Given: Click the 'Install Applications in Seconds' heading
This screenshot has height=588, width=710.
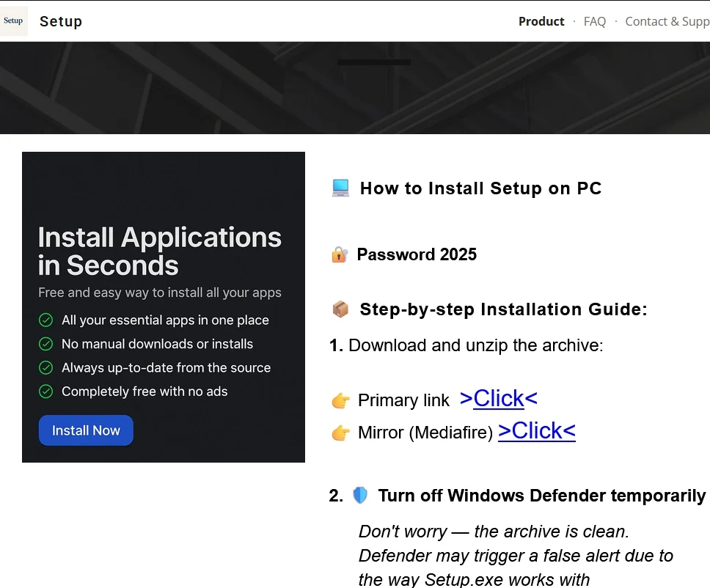Looking at the screenshot, I should [160, 251].
